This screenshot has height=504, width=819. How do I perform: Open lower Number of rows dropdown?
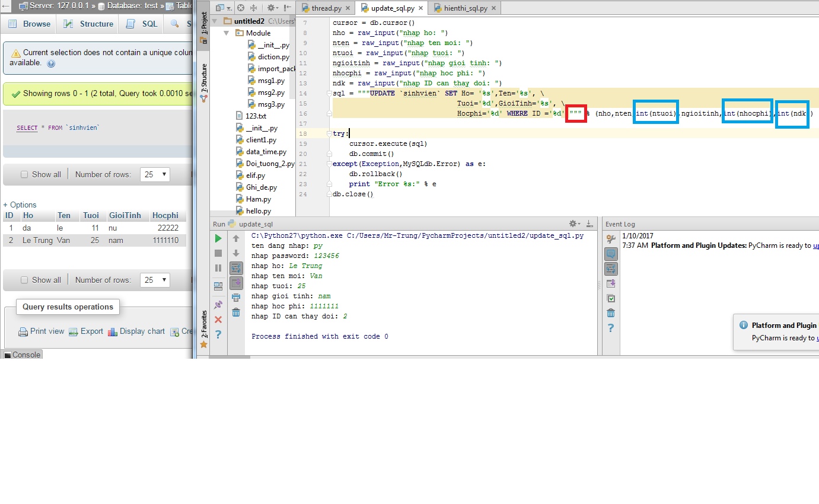(x=155, y=280)
